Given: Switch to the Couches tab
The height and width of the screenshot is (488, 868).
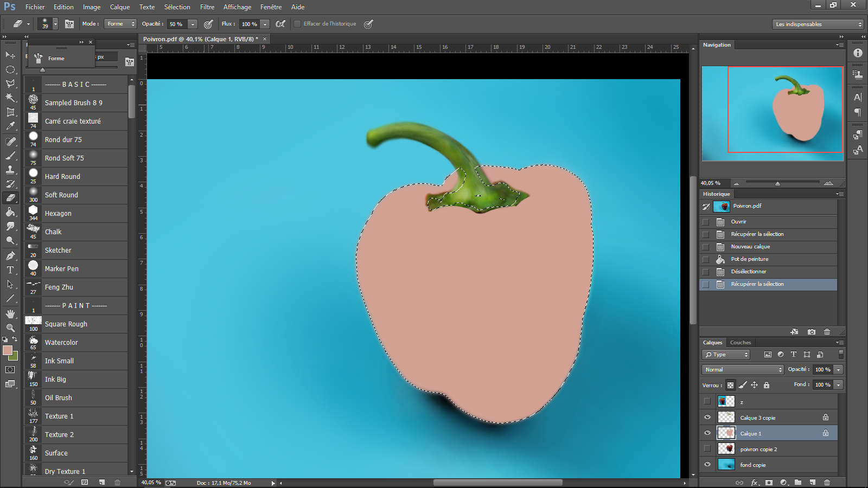Looking at the screenshot, I should (x=740, y=343).
